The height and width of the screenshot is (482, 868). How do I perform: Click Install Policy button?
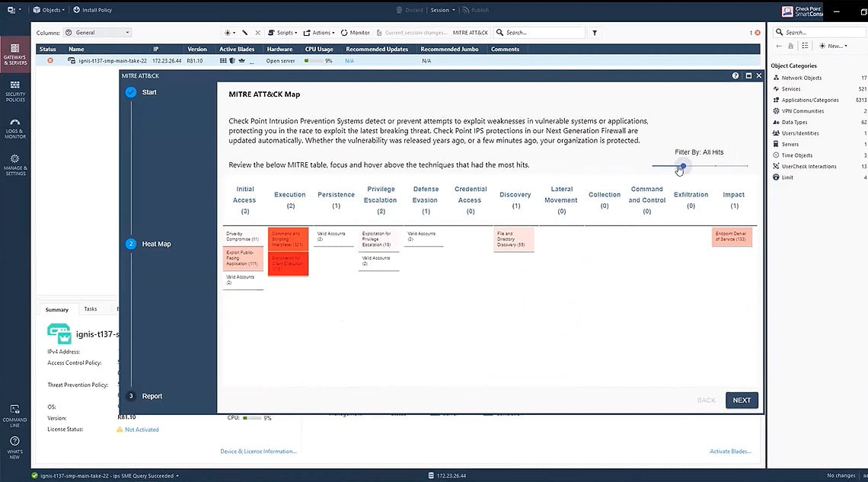[92, 10]
